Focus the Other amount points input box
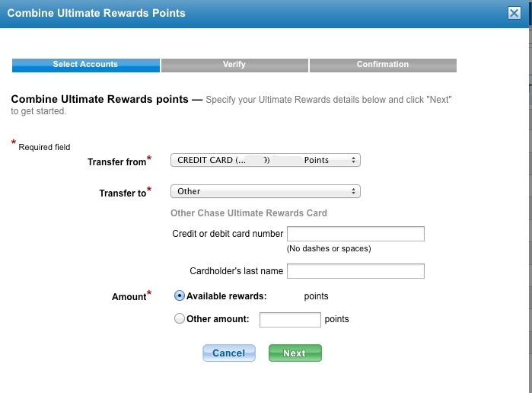 point(290,320)
